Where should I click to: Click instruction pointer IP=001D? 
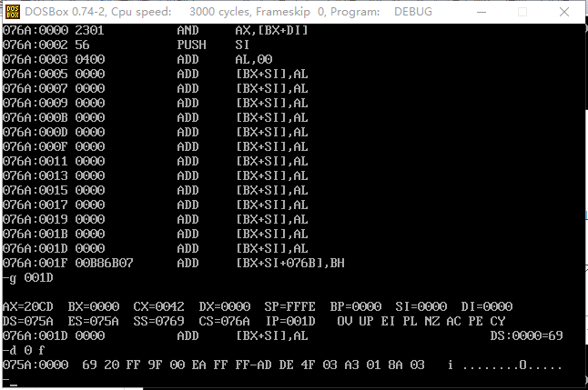tap(290, 322)
